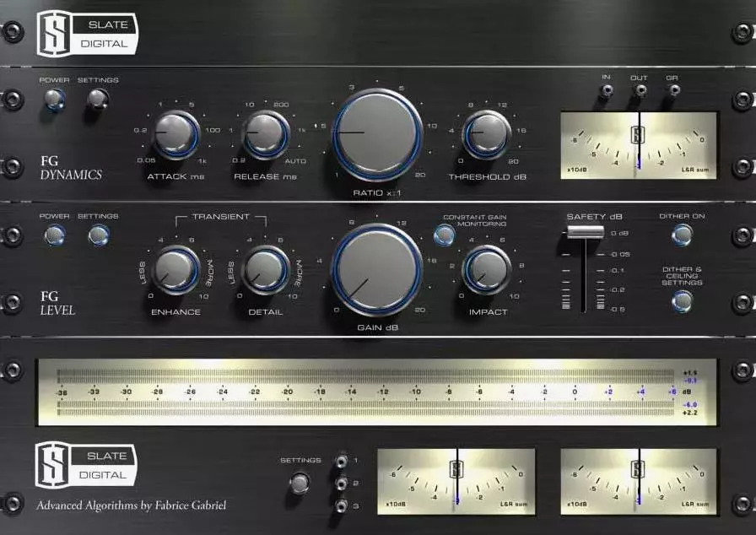Click the transient Detail knob
This screenshot has height=535, width=756.
point(265,269)
